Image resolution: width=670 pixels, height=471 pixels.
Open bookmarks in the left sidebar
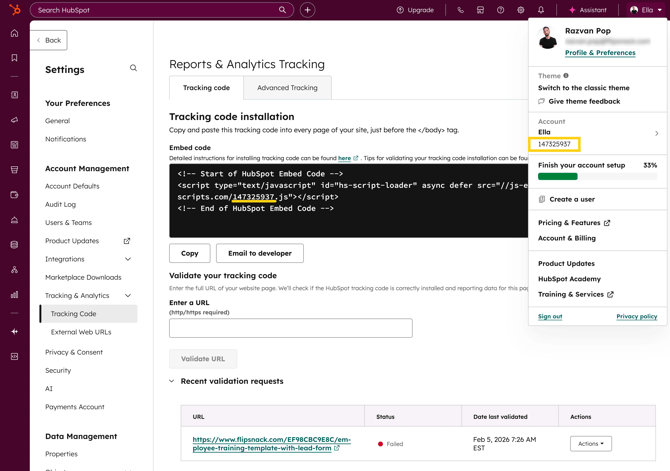pos(14,58)
